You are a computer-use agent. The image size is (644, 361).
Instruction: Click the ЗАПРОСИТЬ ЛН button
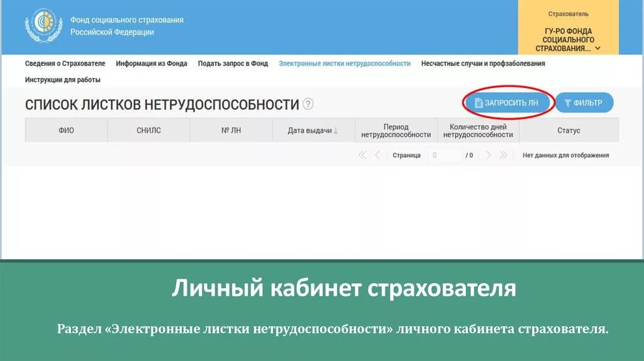(x=506, y=103)
